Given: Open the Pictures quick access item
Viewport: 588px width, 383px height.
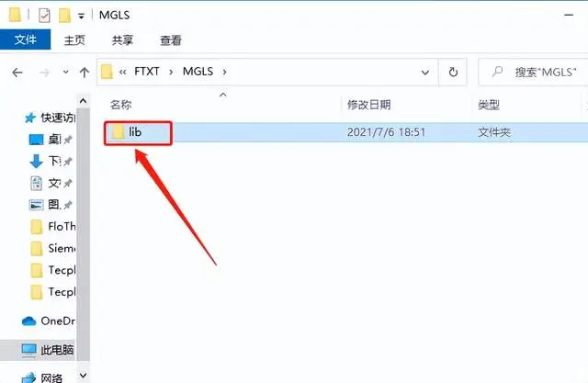Looking at the screenshot, I should [50, 205].
